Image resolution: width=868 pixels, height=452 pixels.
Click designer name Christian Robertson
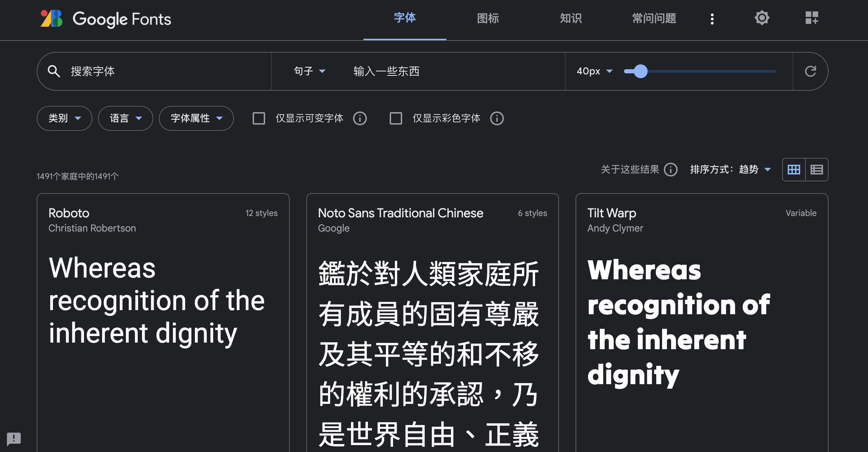92,228
